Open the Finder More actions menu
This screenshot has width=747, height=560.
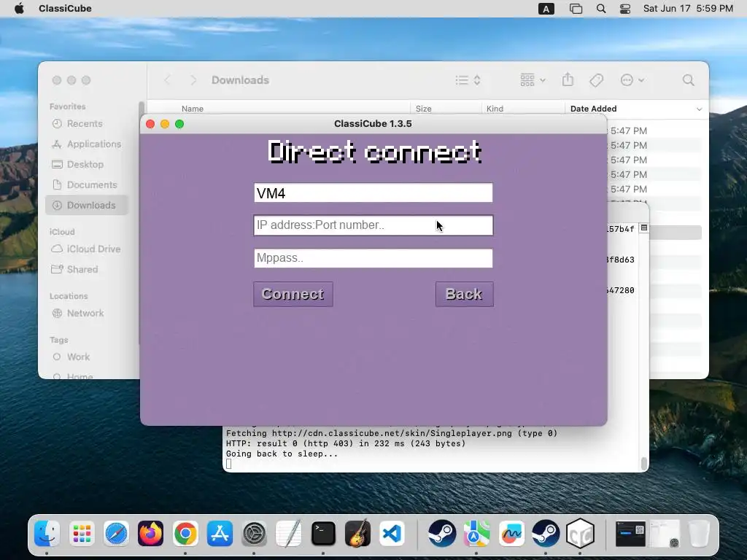pyautogui.click(x=632, y=80)
